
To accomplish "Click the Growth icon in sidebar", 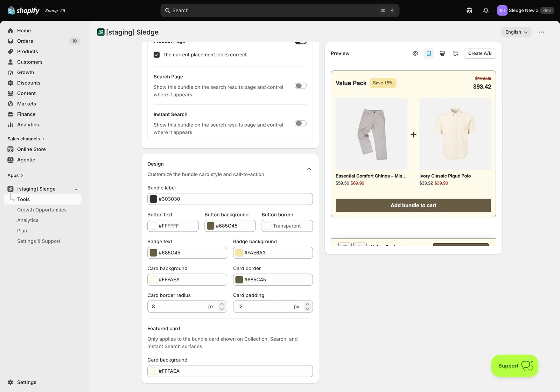I will [x=10, y=72].
